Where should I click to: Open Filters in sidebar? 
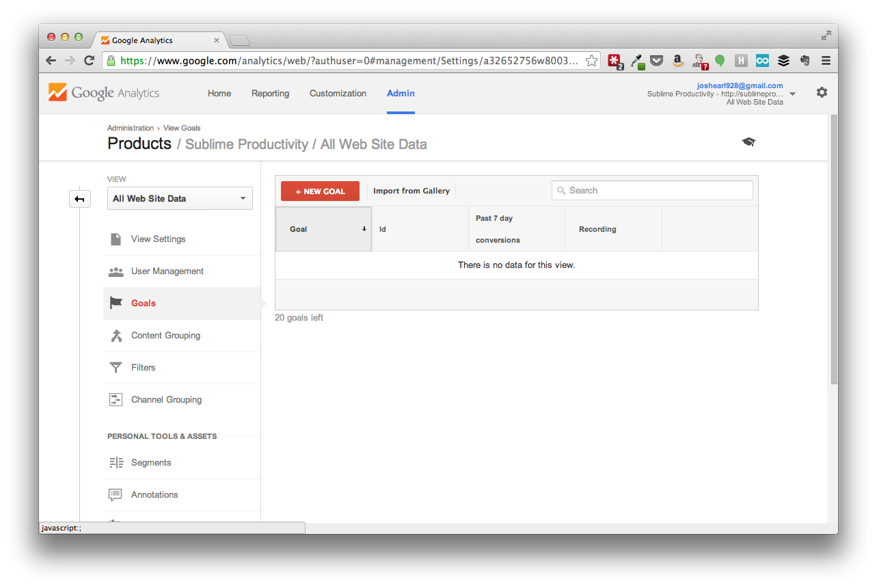pos(144,368)
